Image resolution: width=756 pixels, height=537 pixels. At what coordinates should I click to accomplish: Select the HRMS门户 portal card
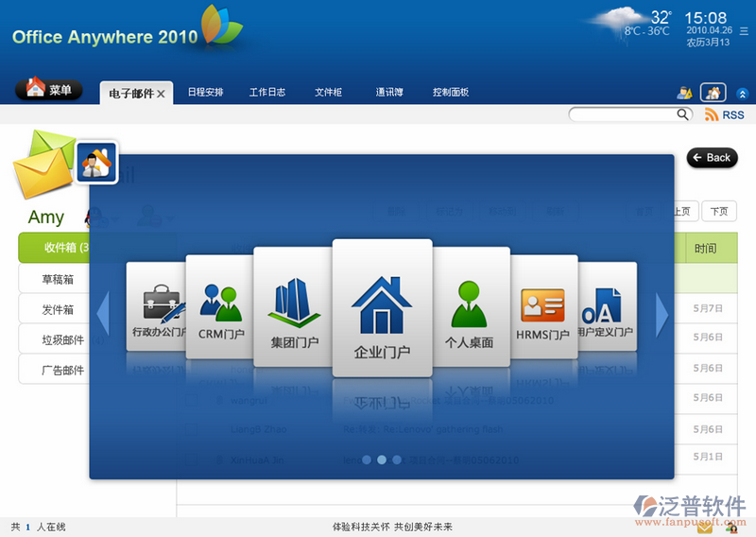click(x=544, y=307)
